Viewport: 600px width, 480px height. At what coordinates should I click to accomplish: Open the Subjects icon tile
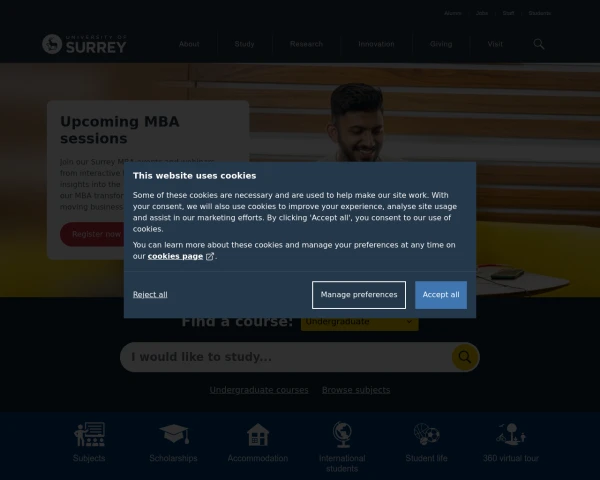[x=89, y=434]
